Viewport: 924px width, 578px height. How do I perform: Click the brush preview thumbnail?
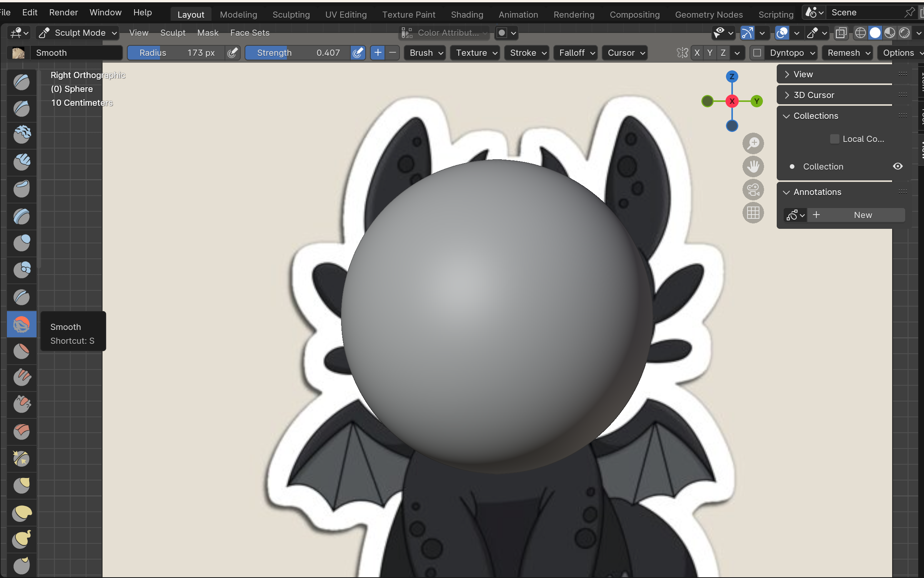tap(18, 53)
